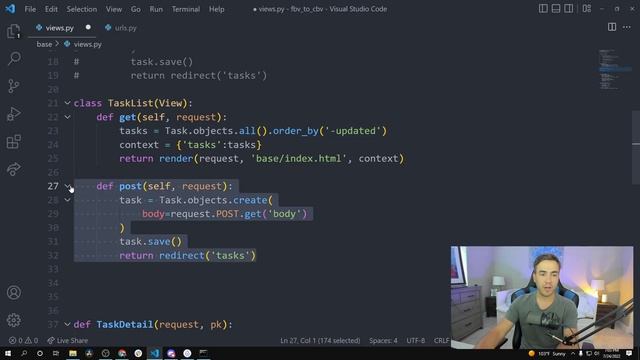This screenshot has width=640, height=360.
Task: Open the Run menu
Action: tap(156, 9)
